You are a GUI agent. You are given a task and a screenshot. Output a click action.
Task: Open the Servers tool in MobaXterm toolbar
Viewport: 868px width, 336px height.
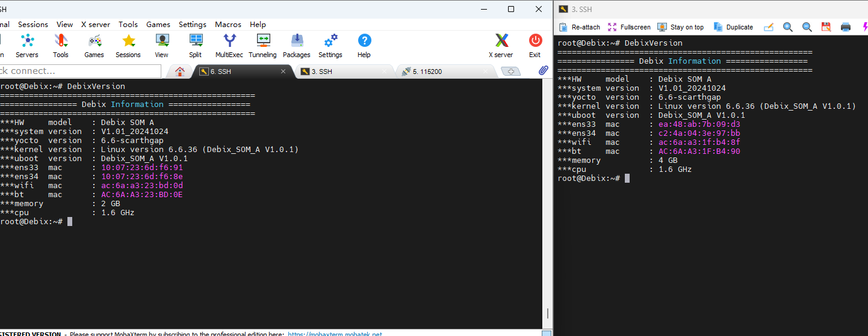pos(27,46)
